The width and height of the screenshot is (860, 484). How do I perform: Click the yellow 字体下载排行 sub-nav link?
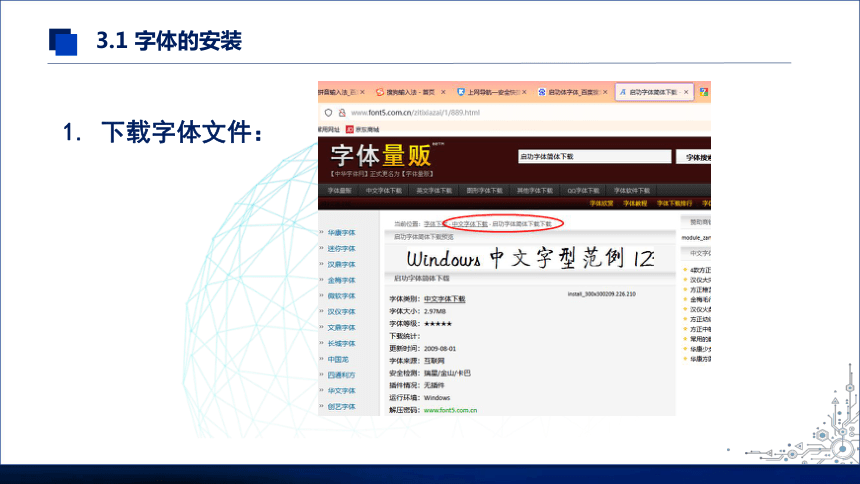pyautogui.click(x=675, y=204)
